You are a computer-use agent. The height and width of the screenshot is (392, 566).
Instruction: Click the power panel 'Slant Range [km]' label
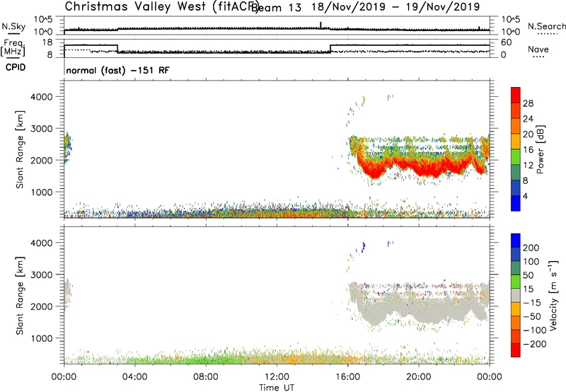tap(20, 149)
